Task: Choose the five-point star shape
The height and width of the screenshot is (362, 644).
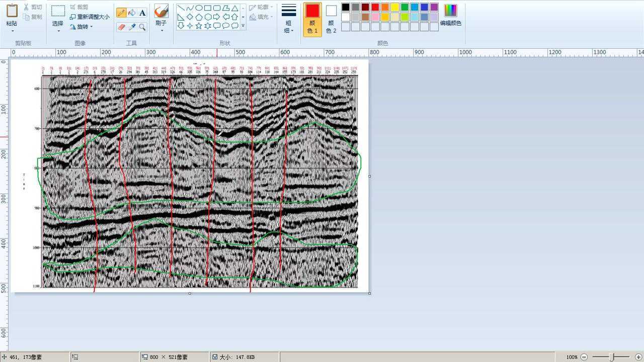Action: 199,25
